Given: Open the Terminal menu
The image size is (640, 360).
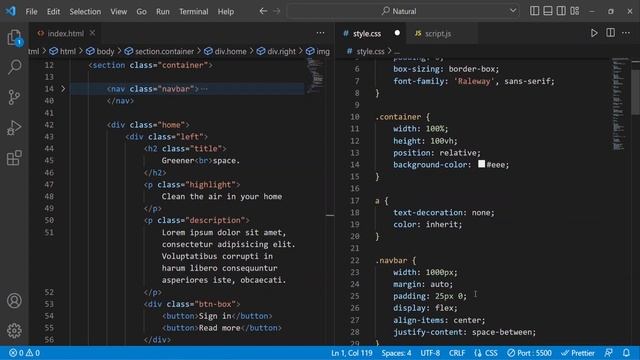Looking at the screenshot, I should (193, 11).
